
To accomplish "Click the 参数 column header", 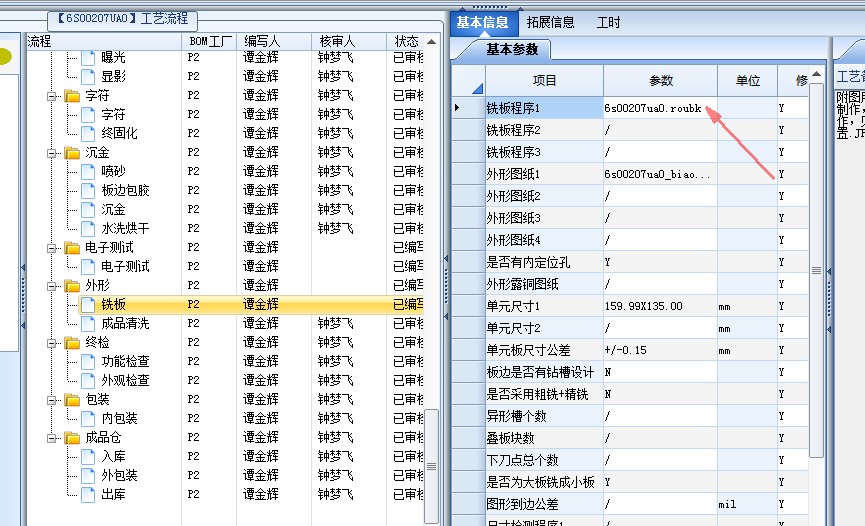I will 661,81.
